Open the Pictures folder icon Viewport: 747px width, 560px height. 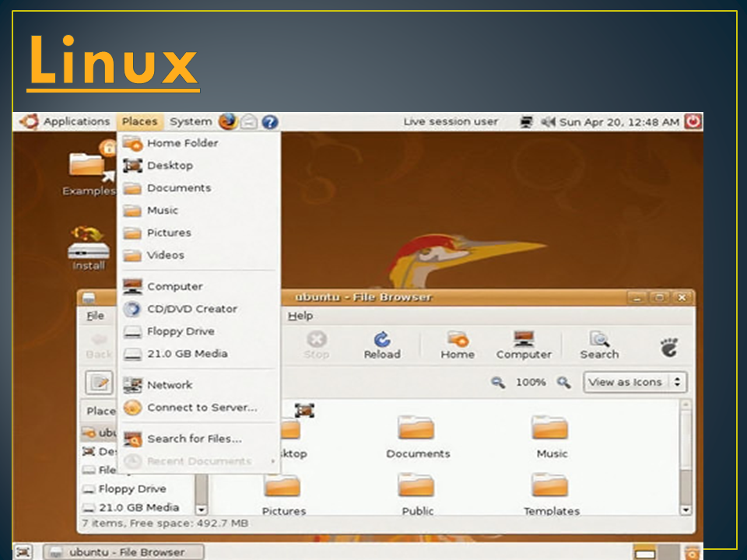(x=283, y=495)
